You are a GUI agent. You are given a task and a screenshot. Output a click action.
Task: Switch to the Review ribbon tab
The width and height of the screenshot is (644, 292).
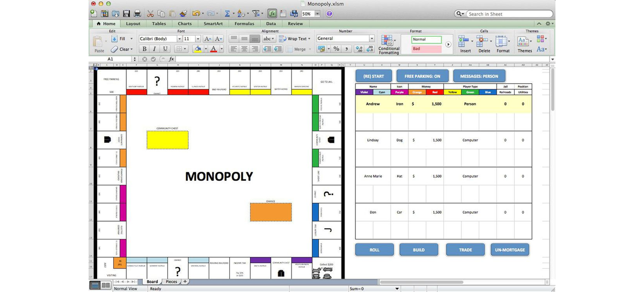[x=295, y=24]
